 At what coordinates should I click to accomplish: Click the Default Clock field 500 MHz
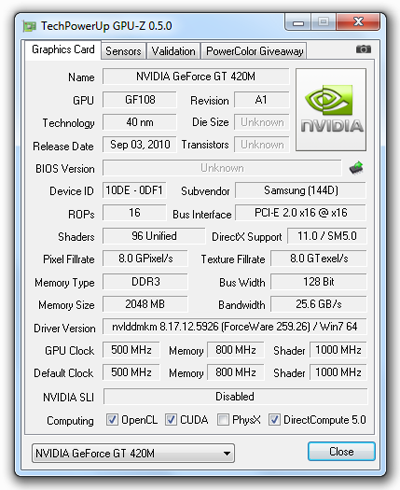[131, 372]
